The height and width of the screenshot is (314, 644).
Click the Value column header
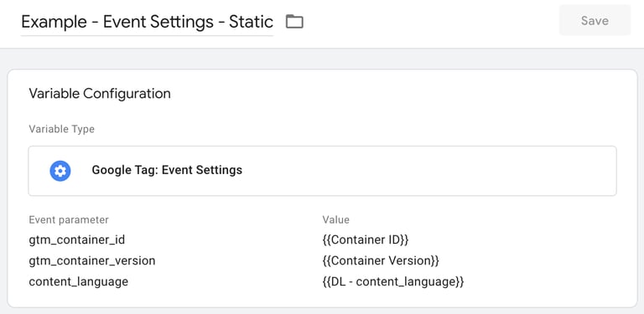[336, 219]
